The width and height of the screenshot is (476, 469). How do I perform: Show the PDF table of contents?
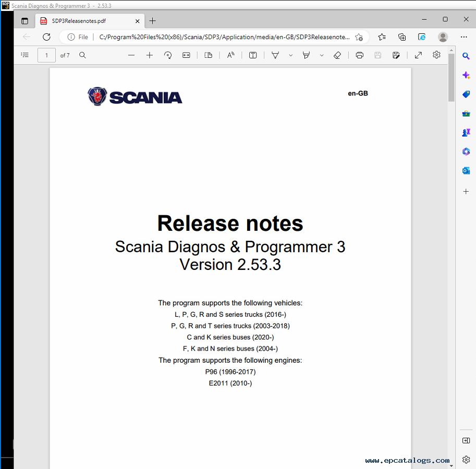pyautogui.click(x=25, y=55)
